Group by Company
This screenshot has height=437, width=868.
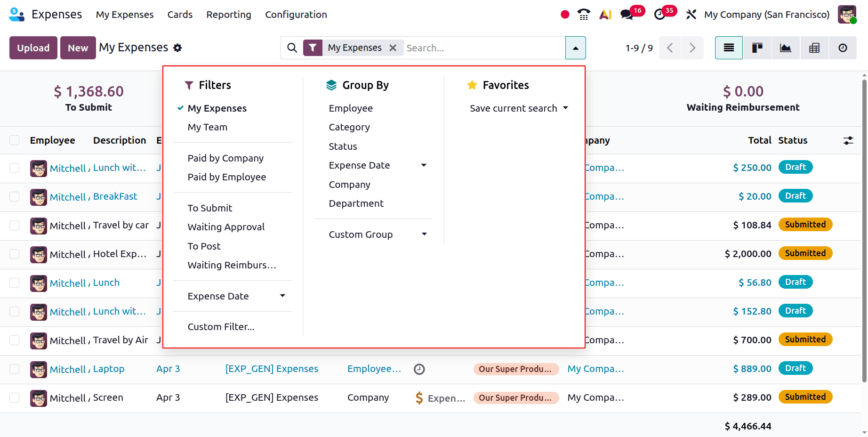(x=350, y=185)
